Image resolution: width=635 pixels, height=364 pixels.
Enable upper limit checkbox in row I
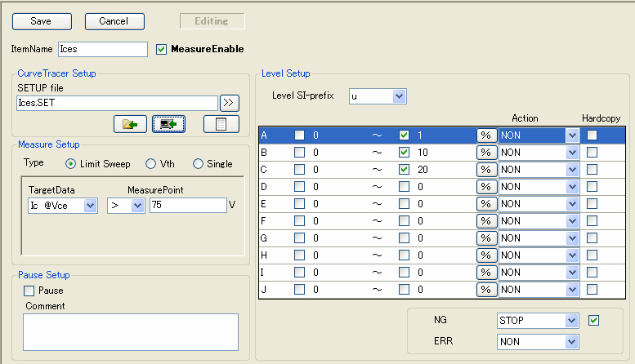coord(404,273)
